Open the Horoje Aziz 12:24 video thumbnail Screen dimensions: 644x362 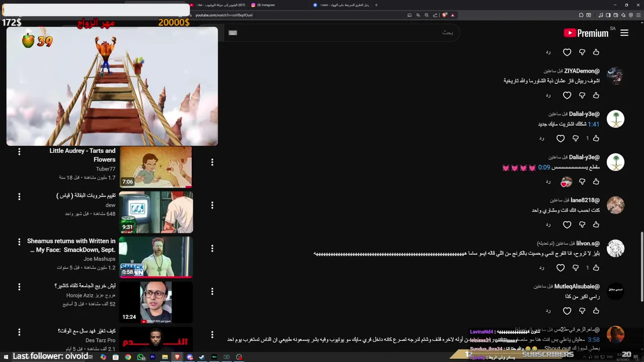[156, 302]
